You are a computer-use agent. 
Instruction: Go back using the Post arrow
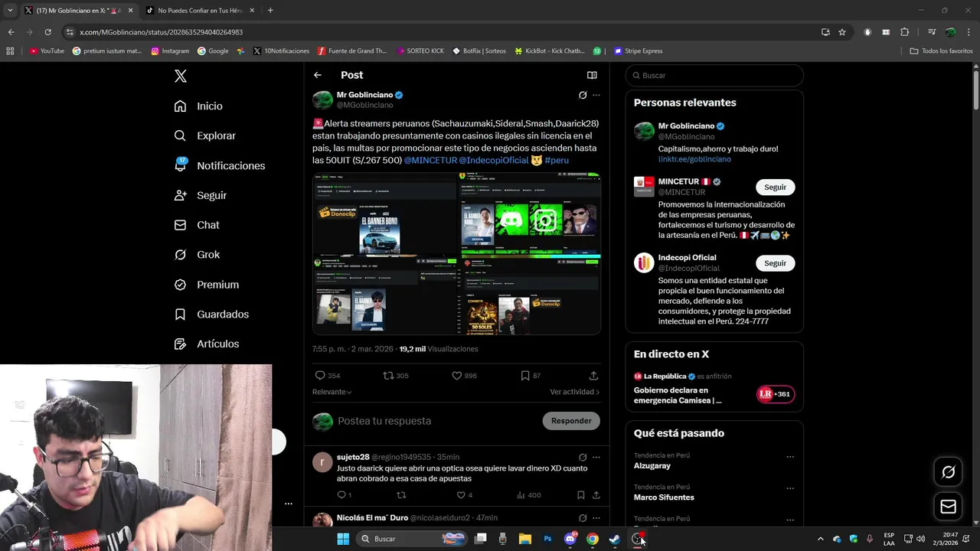[x=318, y=75]
